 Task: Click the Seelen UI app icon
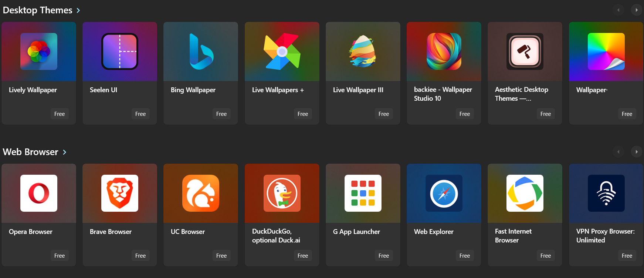coord(120,51)
